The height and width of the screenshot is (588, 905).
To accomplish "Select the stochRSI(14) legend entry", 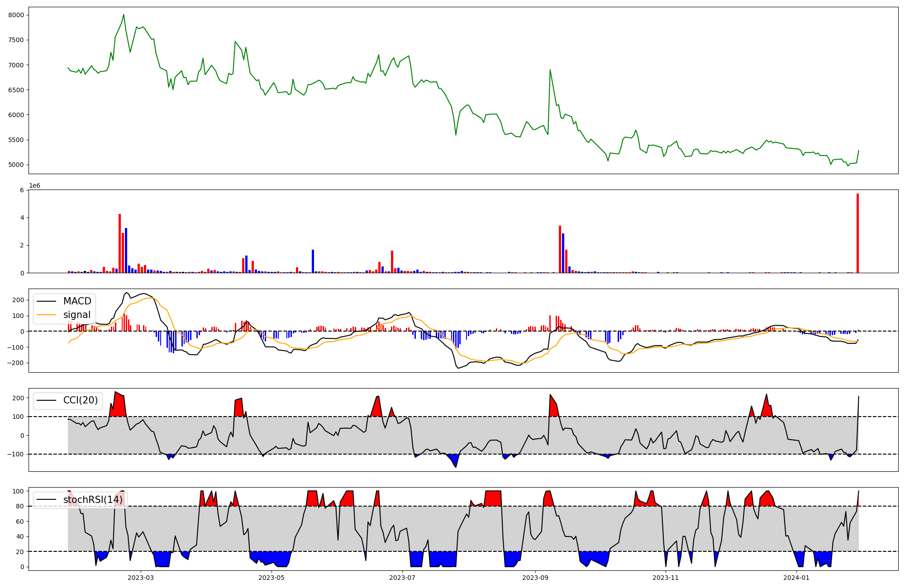I will pos(93,500).
